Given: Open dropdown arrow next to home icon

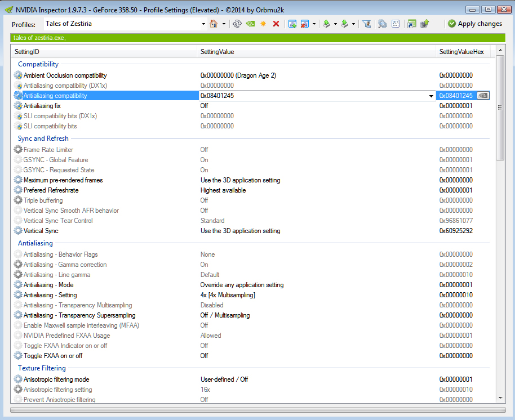Looking at the screenshot, I should click(x=224, y=24).
